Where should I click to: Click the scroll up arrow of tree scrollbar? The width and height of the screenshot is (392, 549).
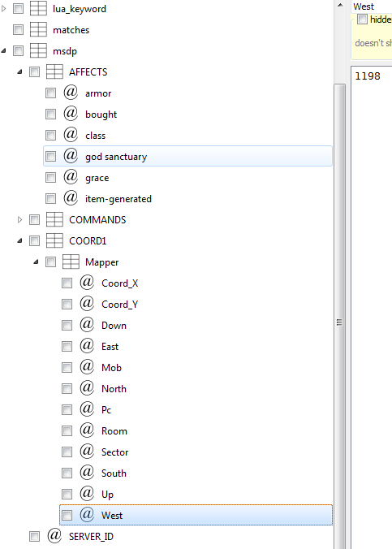click(340, 5)
